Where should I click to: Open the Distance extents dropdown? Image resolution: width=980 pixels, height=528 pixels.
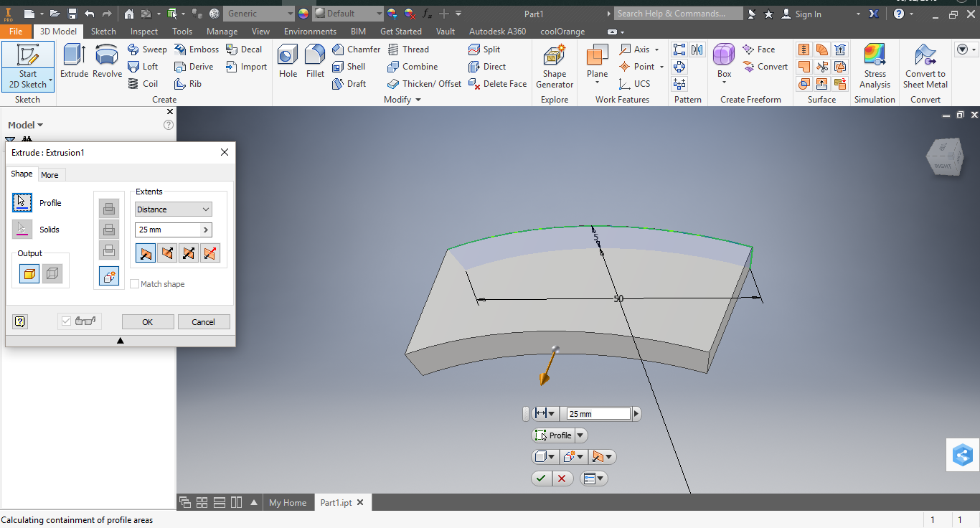(x=174, y=209)
